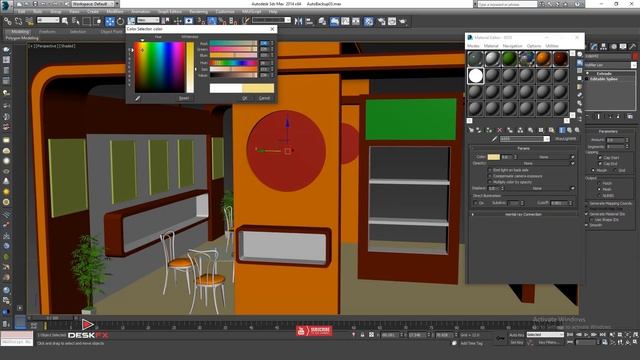Select the Move transform tool in main toolbar
This screenshot has width=640, height=360.
(110, 21)
